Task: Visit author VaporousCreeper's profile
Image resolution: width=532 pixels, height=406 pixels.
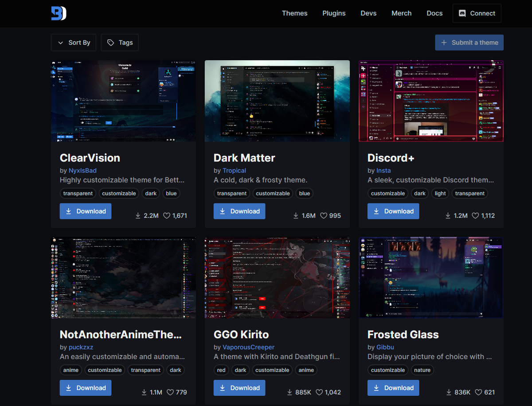Action: tap(248, 347)
